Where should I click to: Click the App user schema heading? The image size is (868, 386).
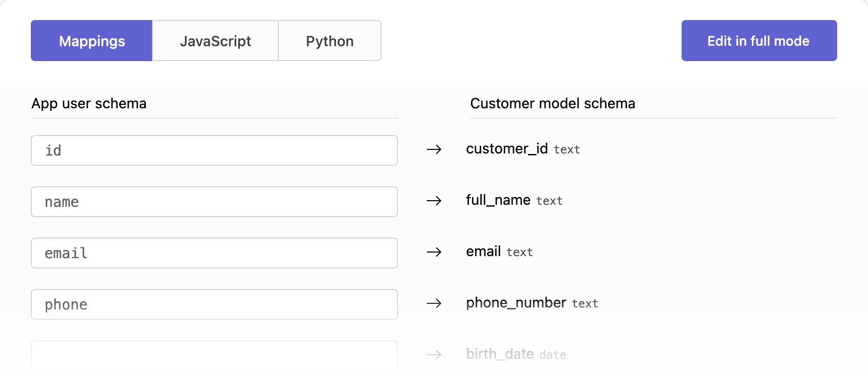coord(89,104)
